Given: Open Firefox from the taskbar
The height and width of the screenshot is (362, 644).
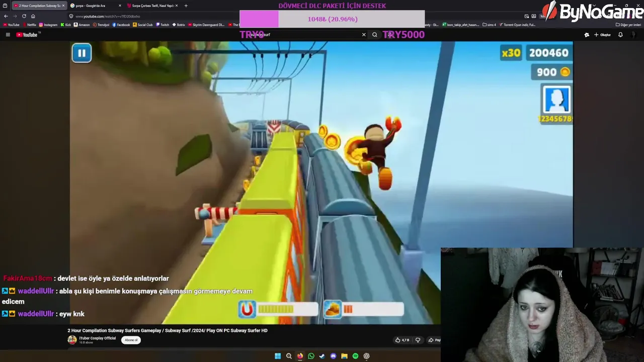Looking at the screenshot, I should pos(300,356).
